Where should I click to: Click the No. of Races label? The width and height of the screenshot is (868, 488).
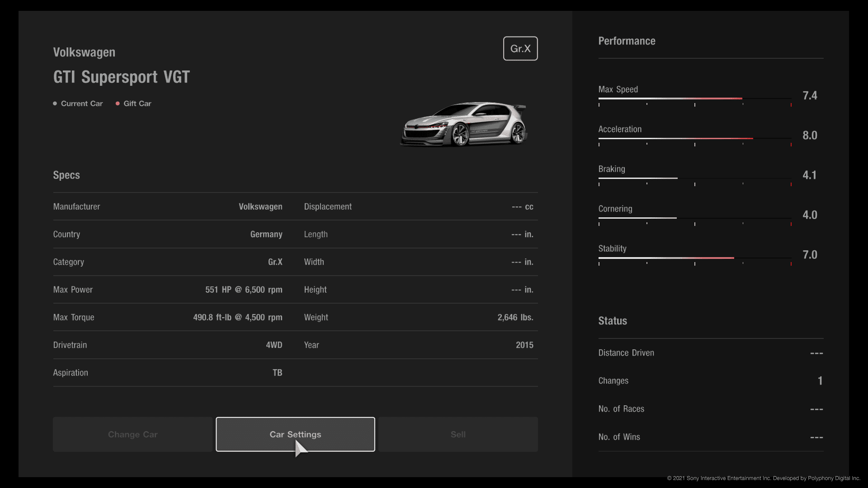point(621,409)
